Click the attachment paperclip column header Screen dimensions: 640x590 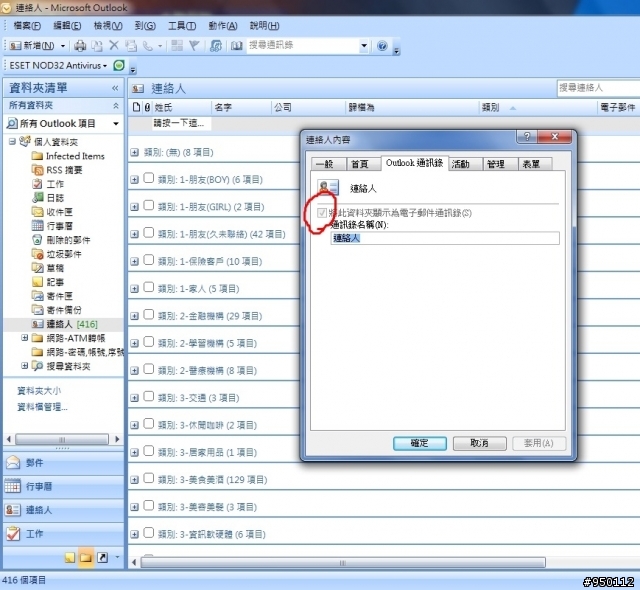click(147, 107)
